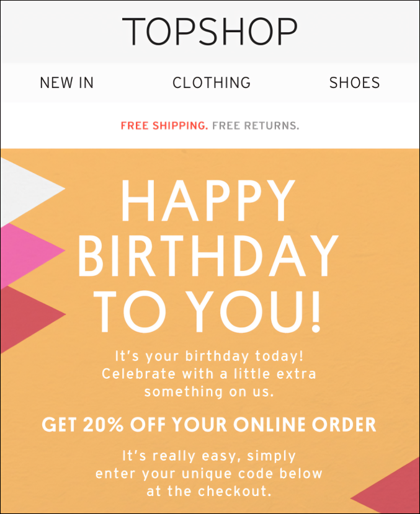Open the GET 20% OFF YOUR ONLINE ORDER offer
This screenshot has width=420, height=514.
point(209,425)
